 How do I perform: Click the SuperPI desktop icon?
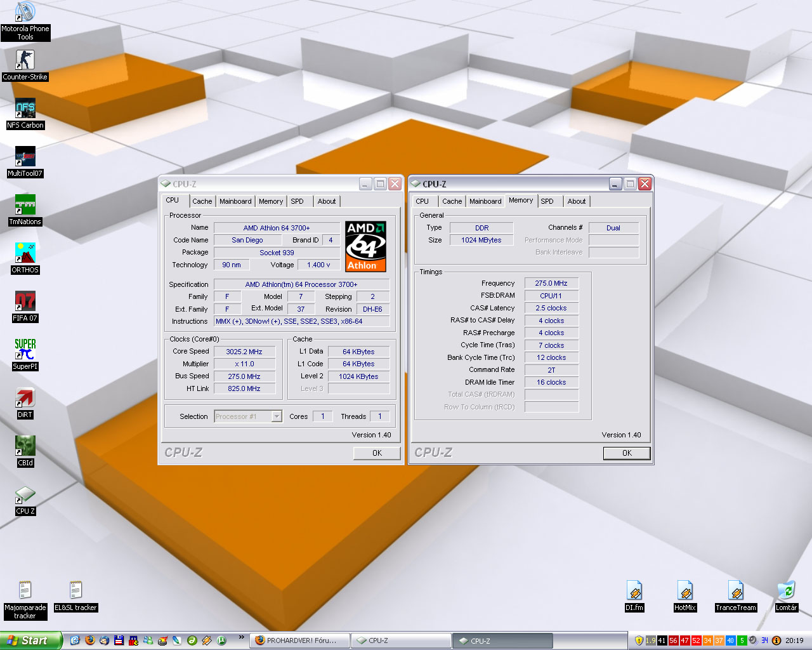tap(25, 355)
